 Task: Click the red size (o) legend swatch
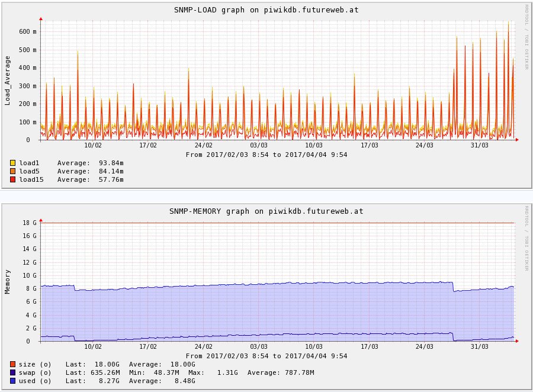click(13, 364)
